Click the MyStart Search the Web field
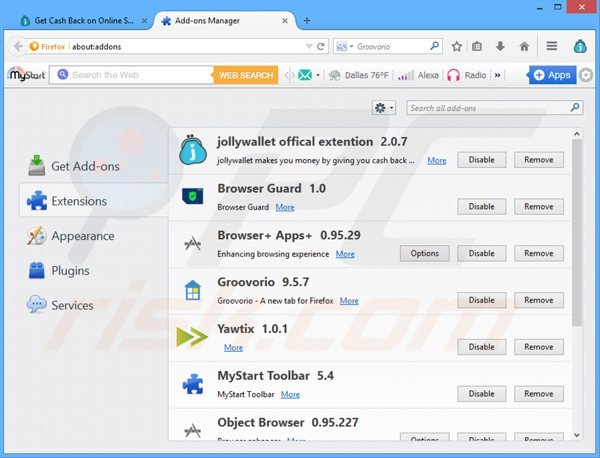 [132, 75]
